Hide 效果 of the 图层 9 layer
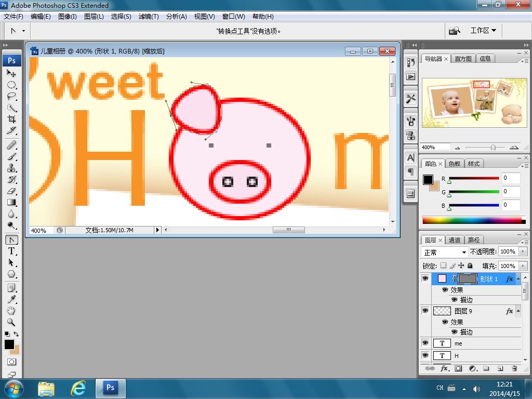 [445, 322]
